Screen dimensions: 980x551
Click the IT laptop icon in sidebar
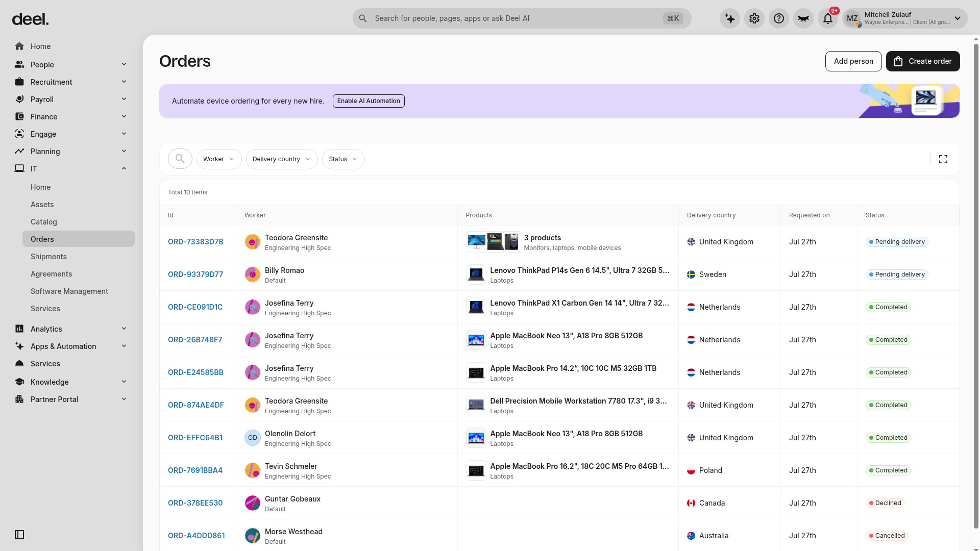tap(19, 168)
